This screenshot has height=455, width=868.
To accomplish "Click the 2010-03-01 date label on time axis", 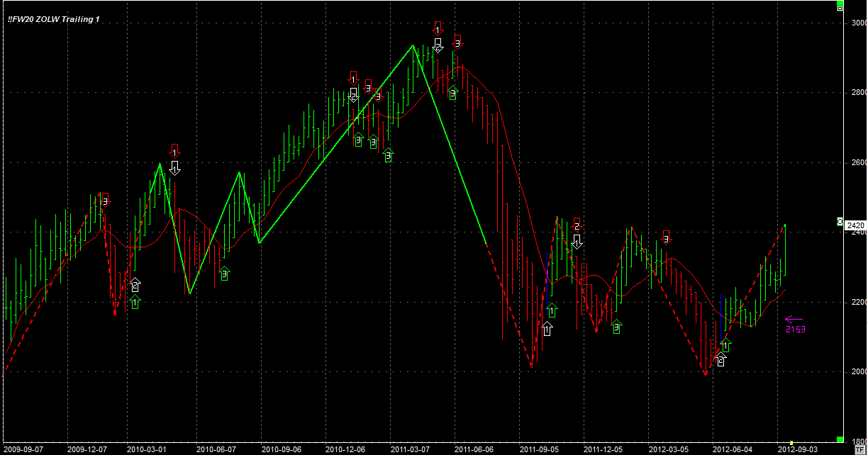I will click(147, 449).
